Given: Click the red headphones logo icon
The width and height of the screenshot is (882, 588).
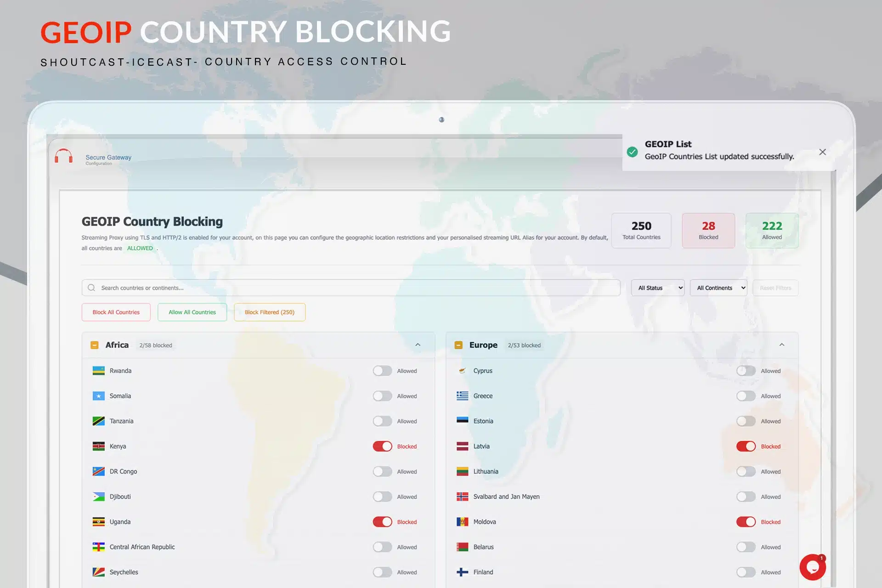Looking at the screenshot, I should [x=63, y=156].
